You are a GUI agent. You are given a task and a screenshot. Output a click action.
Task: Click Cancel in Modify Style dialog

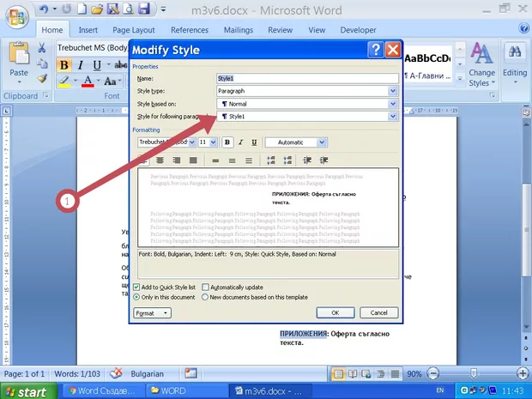click(378, 313)
